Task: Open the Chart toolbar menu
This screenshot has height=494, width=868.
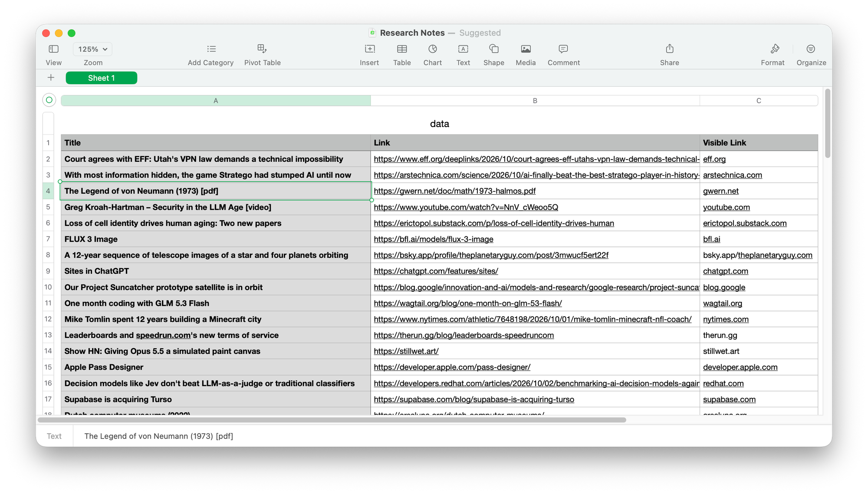Action: 433,49
